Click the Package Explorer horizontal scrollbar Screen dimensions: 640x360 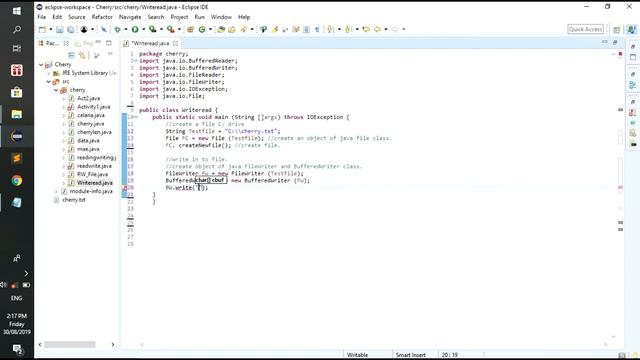[70, 344]
